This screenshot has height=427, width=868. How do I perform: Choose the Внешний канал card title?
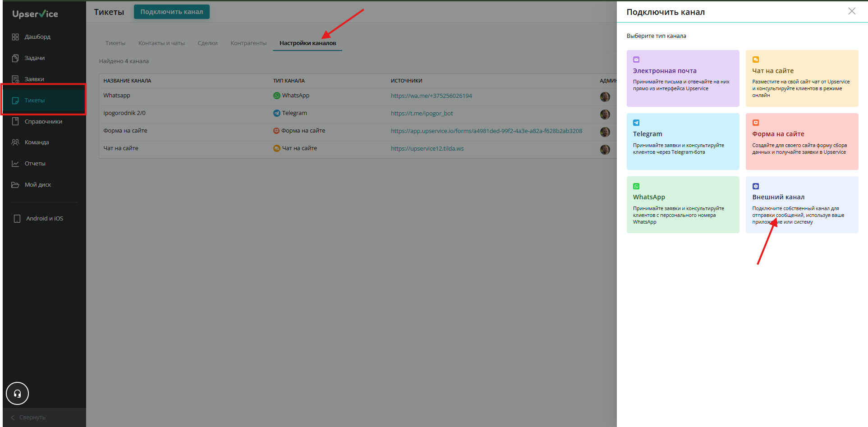click(x=778, y=197)
